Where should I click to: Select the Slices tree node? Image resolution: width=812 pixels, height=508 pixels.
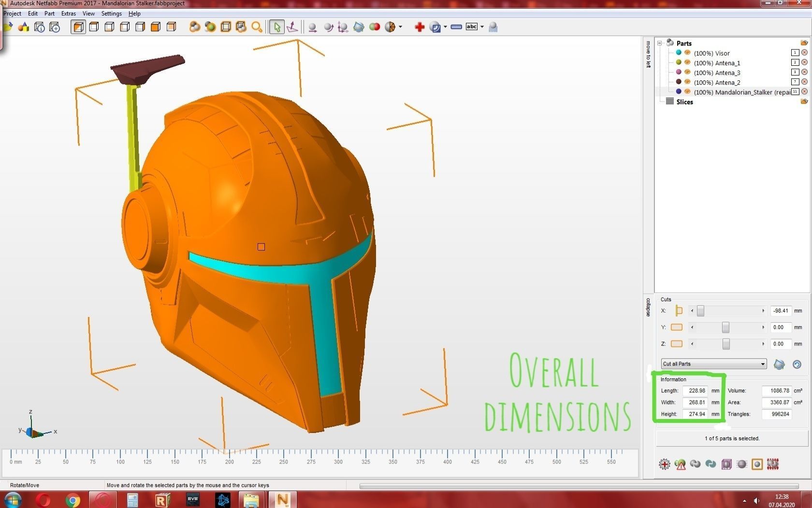tap(684, 102)
